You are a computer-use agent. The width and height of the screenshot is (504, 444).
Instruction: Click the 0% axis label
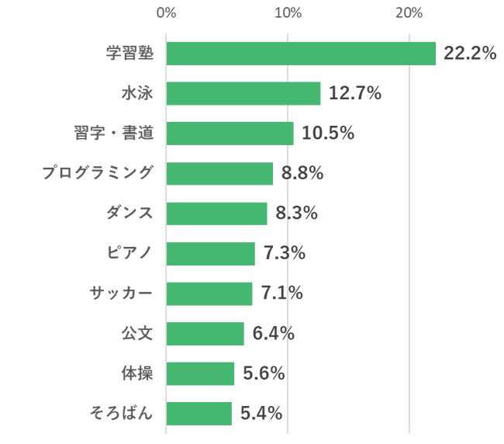166,13
